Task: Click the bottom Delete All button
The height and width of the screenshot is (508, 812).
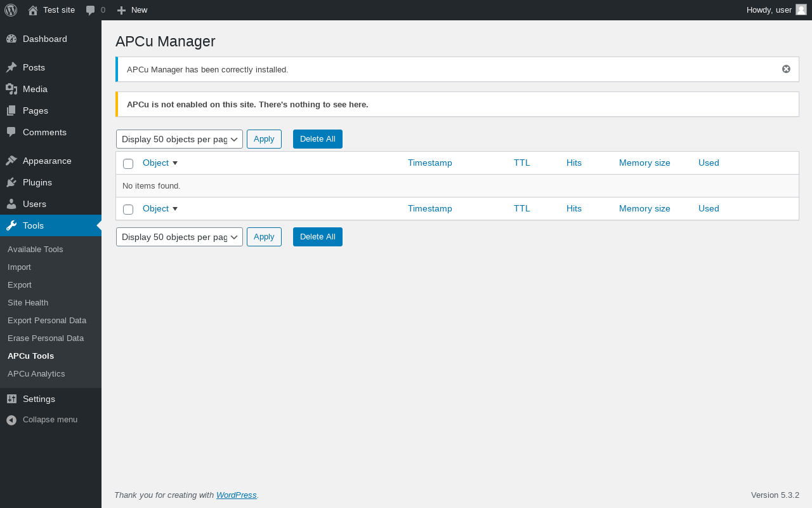Action: [318, 237]
